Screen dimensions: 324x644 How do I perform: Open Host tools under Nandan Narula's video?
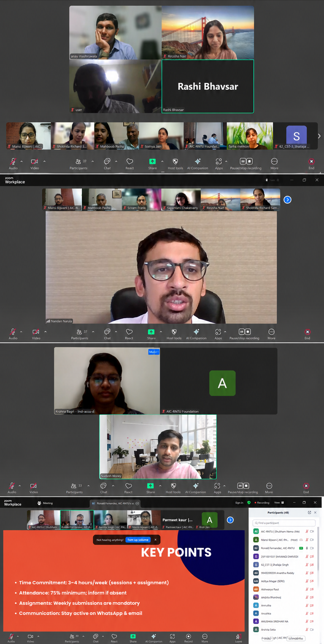click(x=174, y=334)
